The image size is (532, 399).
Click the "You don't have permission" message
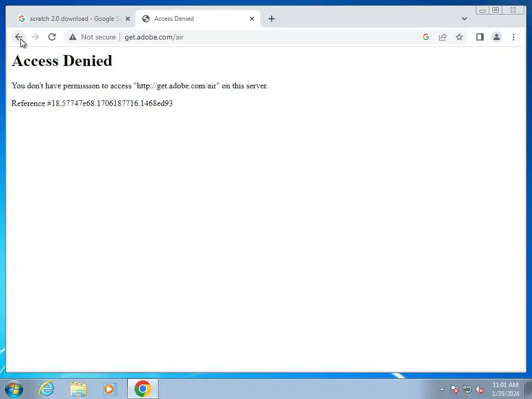(139, 86)
